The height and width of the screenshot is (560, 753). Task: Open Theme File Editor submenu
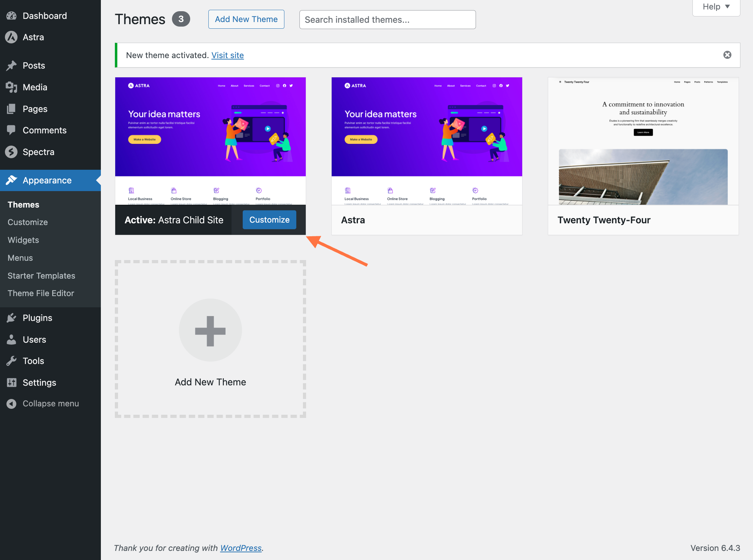coord(41,293)
